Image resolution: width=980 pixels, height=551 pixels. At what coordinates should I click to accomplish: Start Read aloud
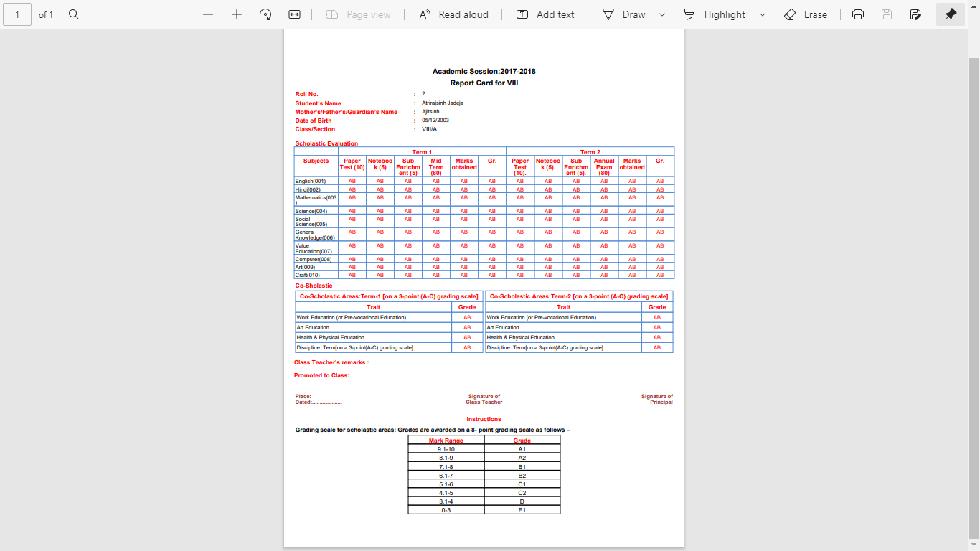[x=453, y=14]
